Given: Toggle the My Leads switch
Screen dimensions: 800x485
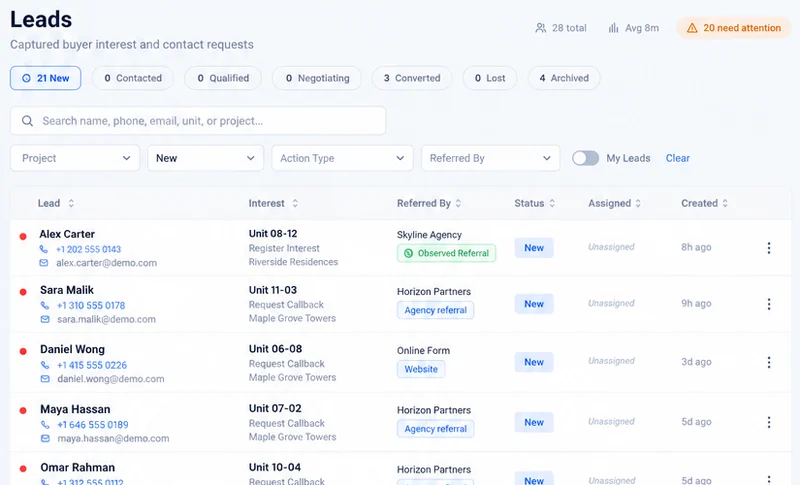Looking at the screenshot, I should [585, 158].
